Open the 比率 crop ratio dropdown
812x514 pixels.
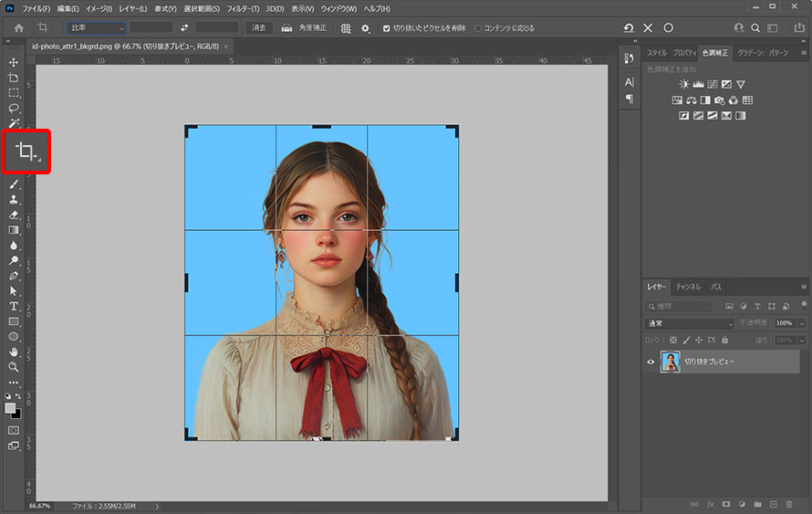(96, 28)
